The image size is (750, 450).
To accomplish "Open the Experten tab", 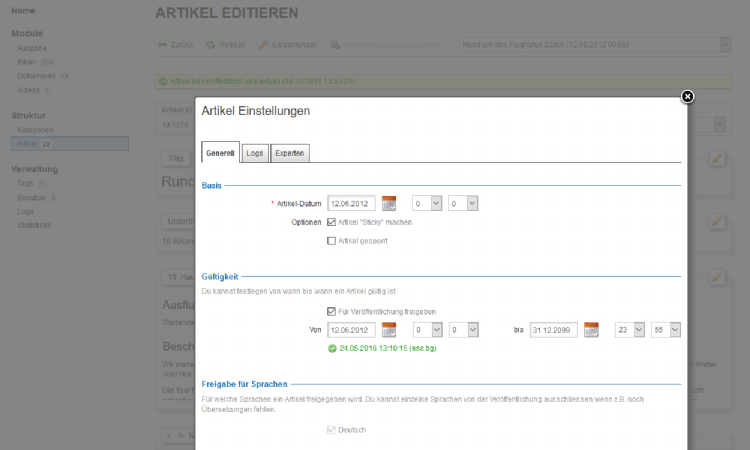I will [290, 153].
